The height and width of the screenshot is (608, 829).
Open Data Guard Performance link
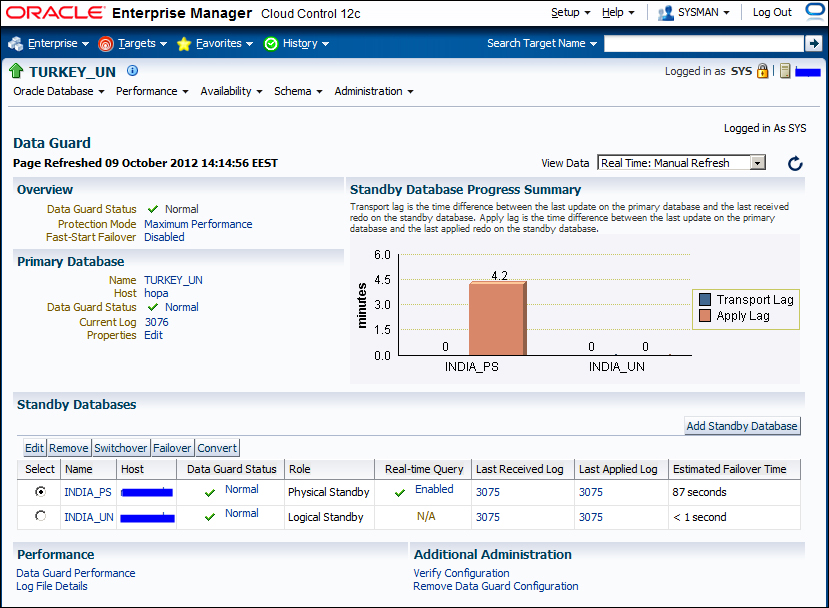(x=76, y=573)
